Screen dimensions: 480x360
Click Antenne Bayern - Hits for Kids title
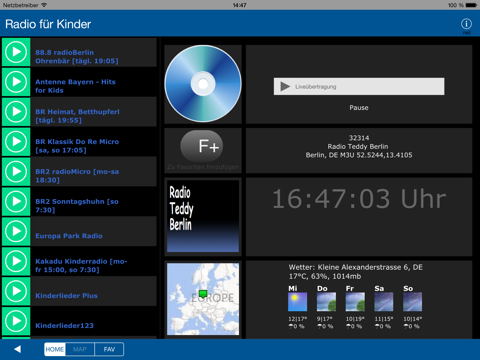tap(75, 86)
